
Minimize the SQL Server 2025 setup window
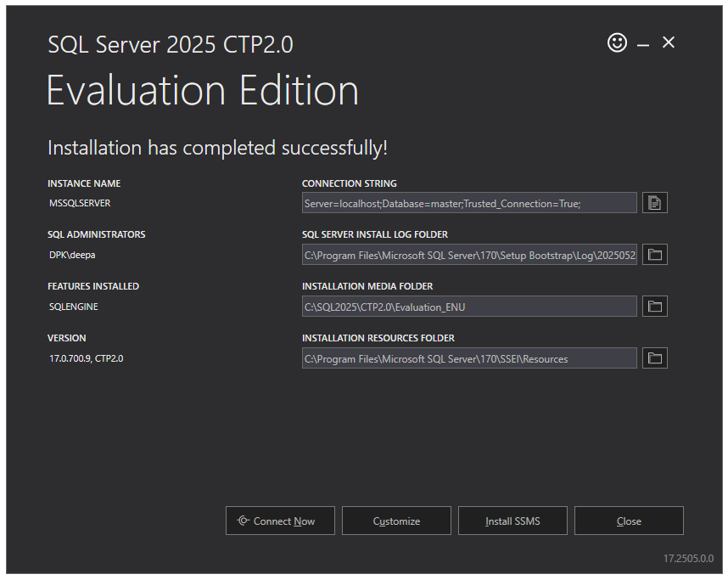pos(642,42)
